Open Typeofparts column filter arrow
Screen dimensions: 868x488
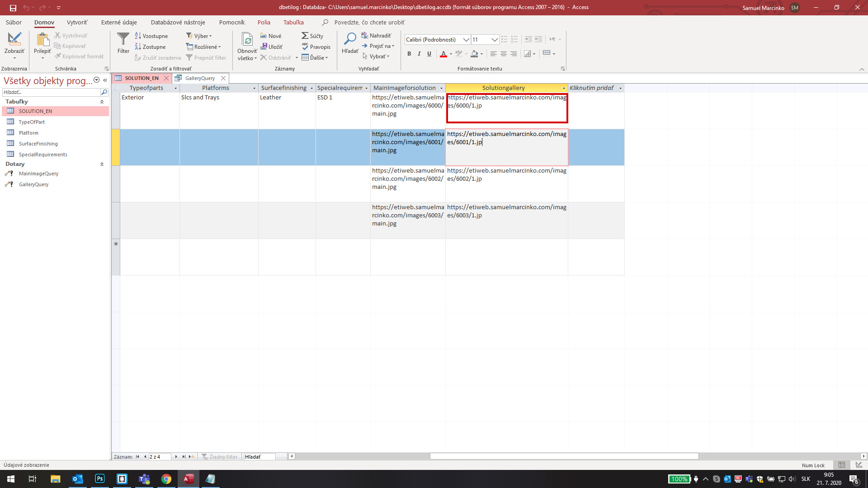175,88
